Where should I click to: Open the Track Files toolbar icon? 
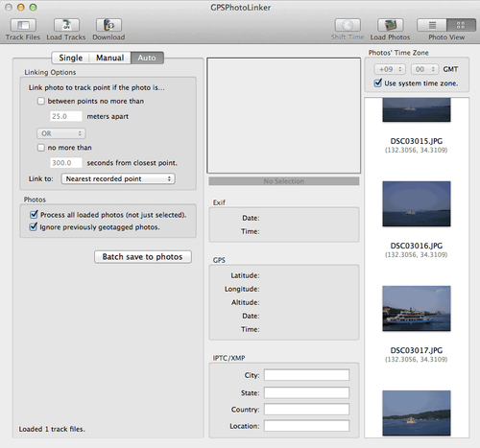[23, 25]
